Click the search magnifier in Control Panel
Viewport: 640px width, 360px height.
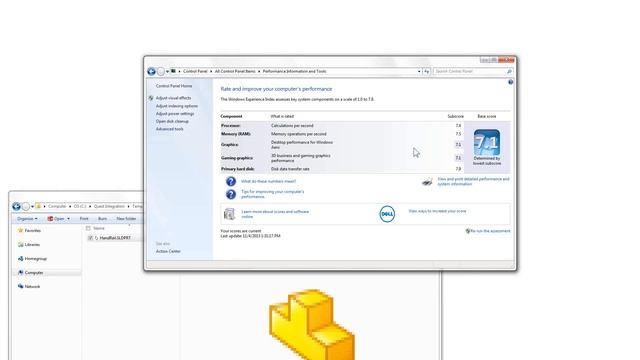click(509, 71)
